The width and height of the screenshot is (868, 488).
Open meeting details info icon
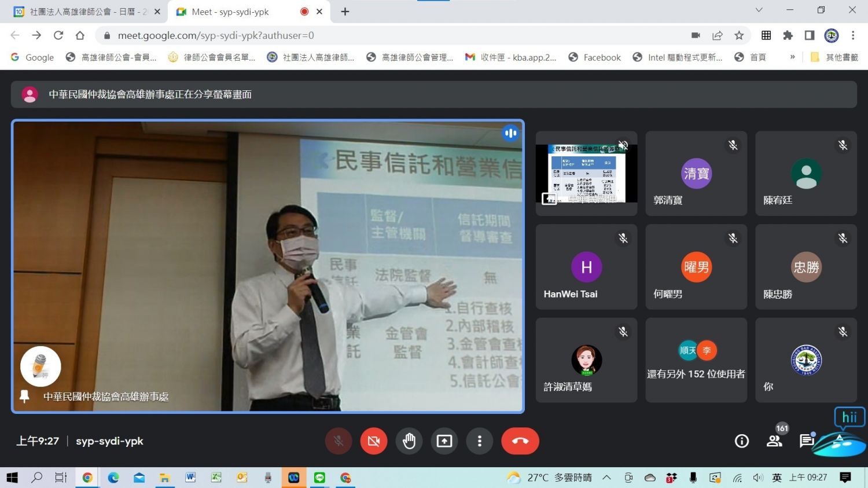click(x=742, y=441)
